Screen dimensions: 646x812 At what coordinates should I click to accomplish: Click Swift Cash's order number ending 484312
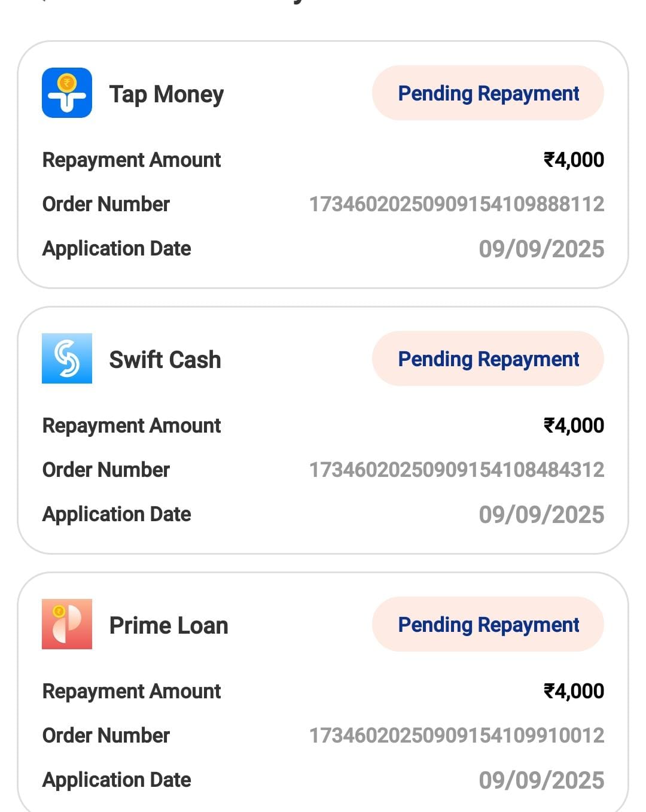[456, 470]
